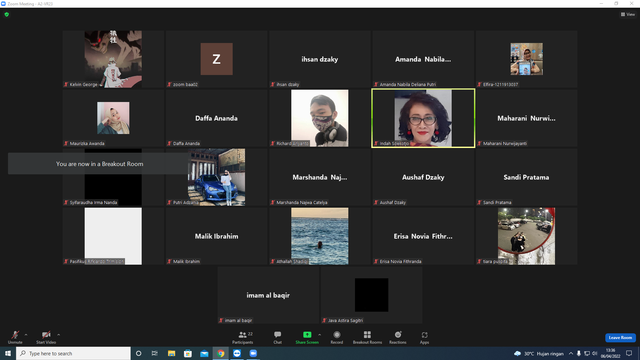Open File Explorer from taskbar
Screen dimensions: 640x360
pyautogui.click(x=171, y=353)
